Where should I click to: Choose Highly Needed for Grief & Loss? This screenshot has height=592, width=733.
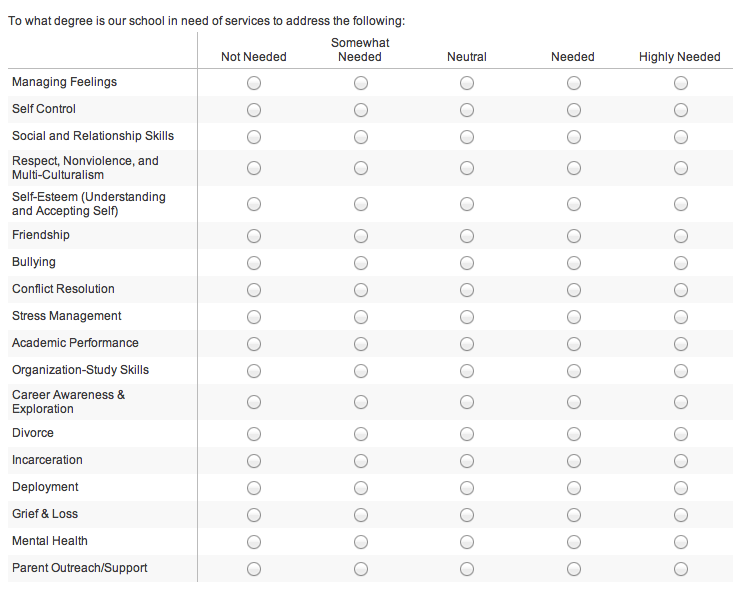click(x=681, y=515)
